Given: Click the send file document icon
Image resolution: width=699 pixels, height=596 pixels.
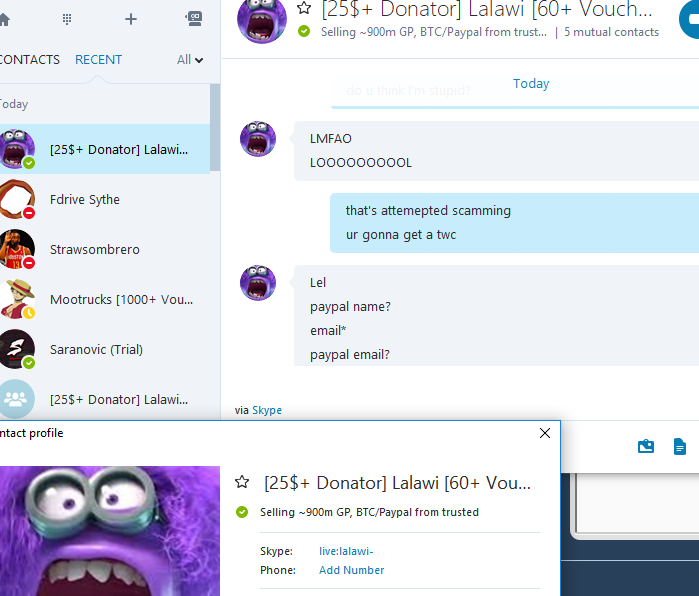Looking at the screenshot, I should tap(679, 446).
